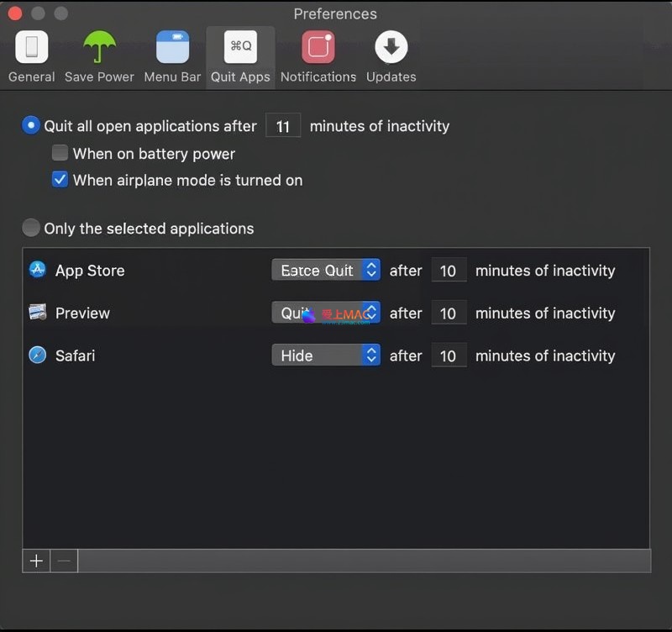The image size is (672, 632).
Task: Add an application with the plus button
Action: click(x=36, y=561)
